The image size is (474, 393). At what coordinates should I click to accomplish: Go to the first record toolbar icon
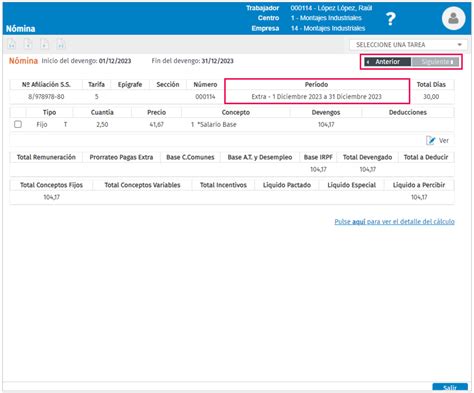click(x=12, y=44)
